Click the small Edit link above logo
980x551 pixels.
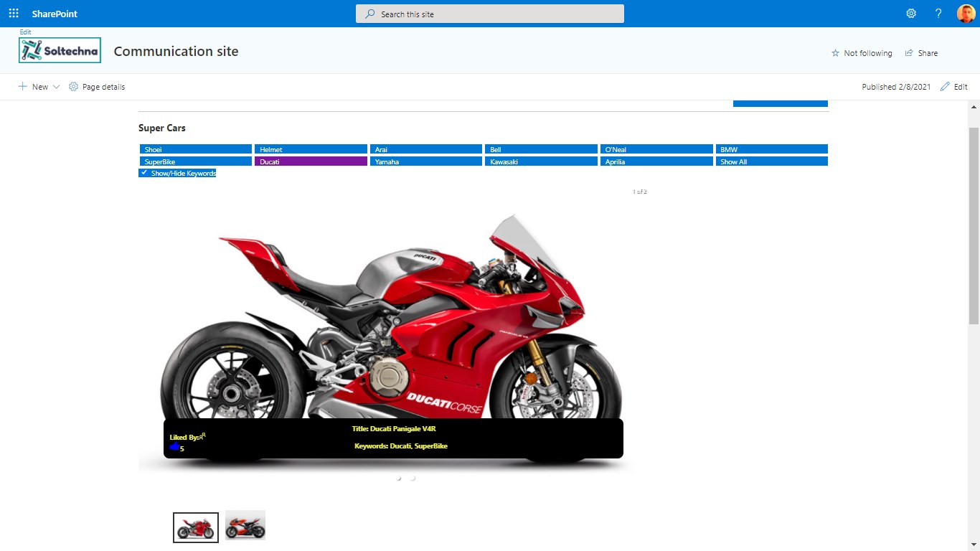25,32
